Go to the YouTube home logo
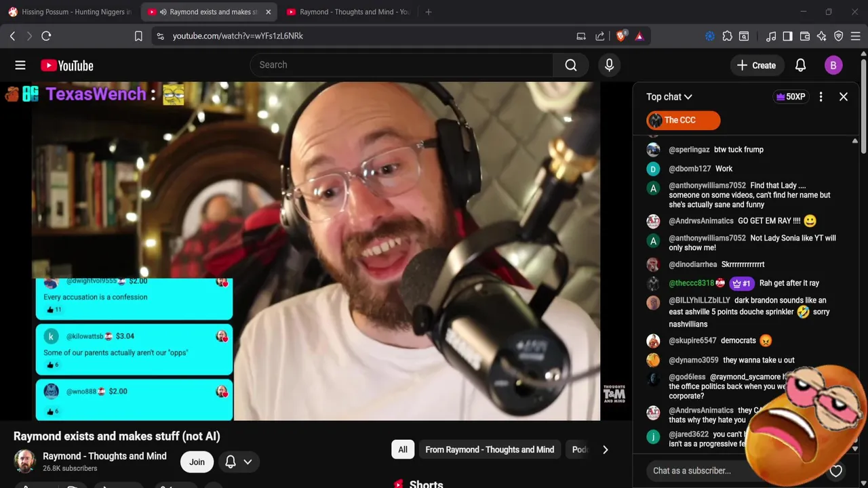Viewport: 868px width, 488px height. click(66, 66)
